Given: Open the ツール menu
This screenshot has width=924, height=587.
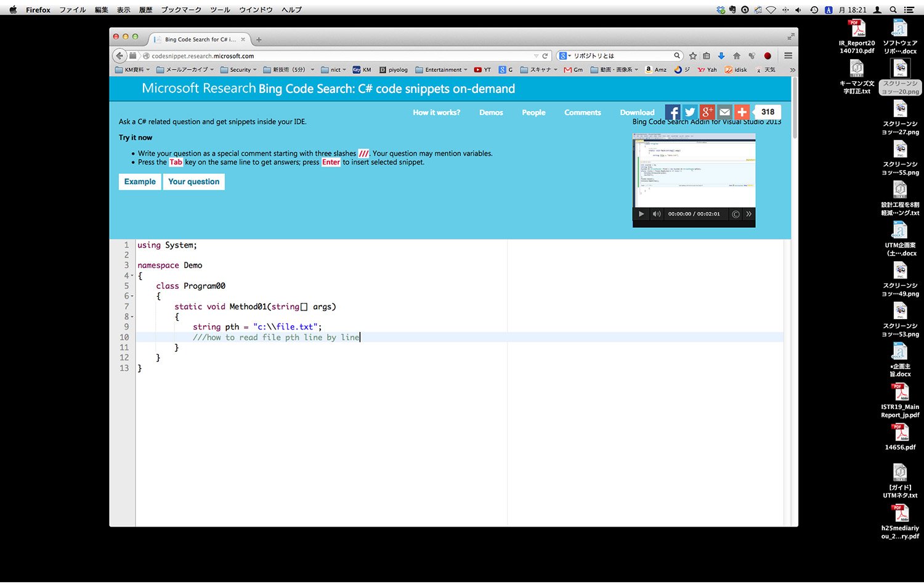Looking at the screenshot, I should (x=220, y=10).
